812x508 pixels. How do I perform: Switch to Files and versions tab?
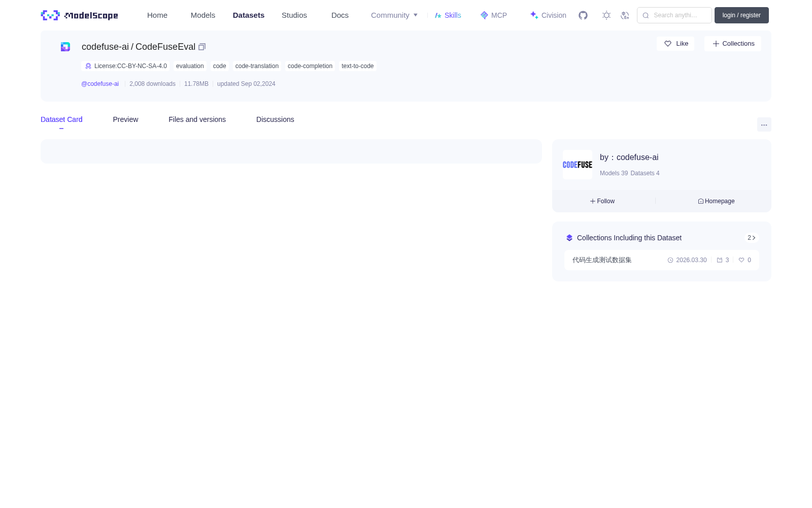(197, 119)
